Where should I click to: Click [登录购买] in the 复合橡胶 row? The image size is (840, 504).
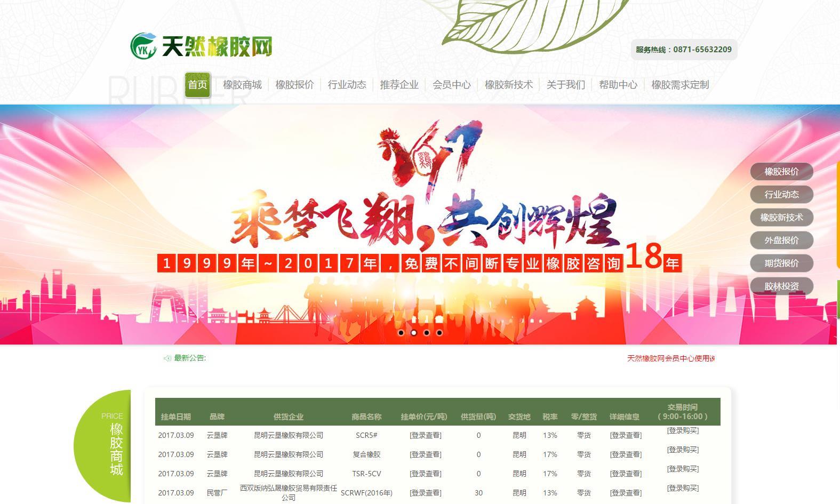[x=682, y=450]
